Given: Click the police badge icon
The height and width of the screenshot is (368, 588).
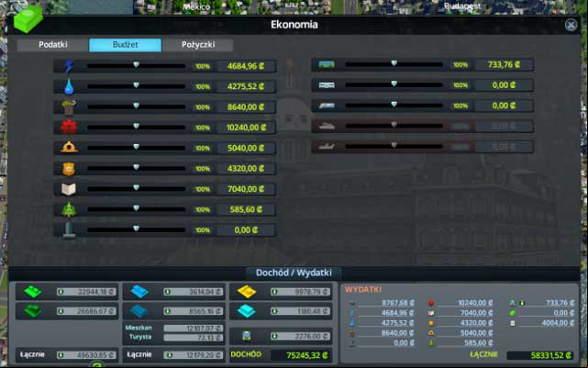Looking at the screenshot, I should pos(69,169).
